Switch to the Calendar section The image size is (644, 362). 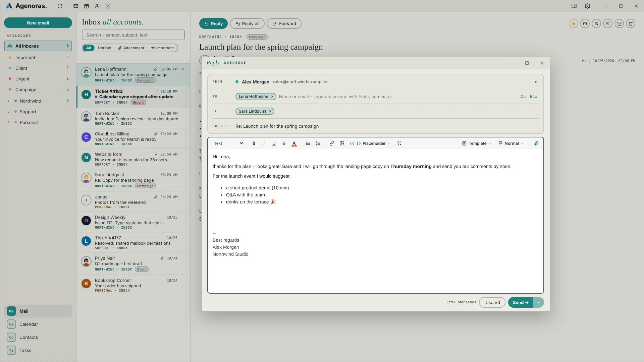[38, 324]
